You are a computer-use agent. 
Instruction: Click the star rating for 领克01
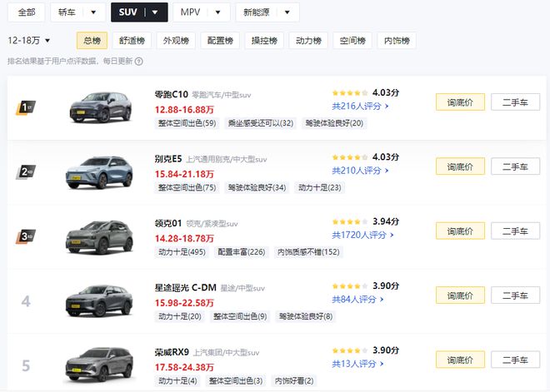point(350,221)
